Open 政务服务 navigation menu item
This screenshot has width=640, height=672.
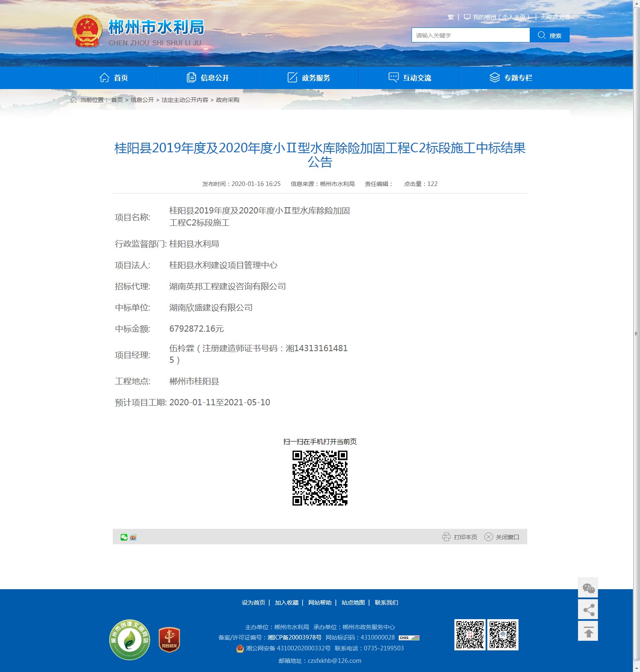point(309,78)
